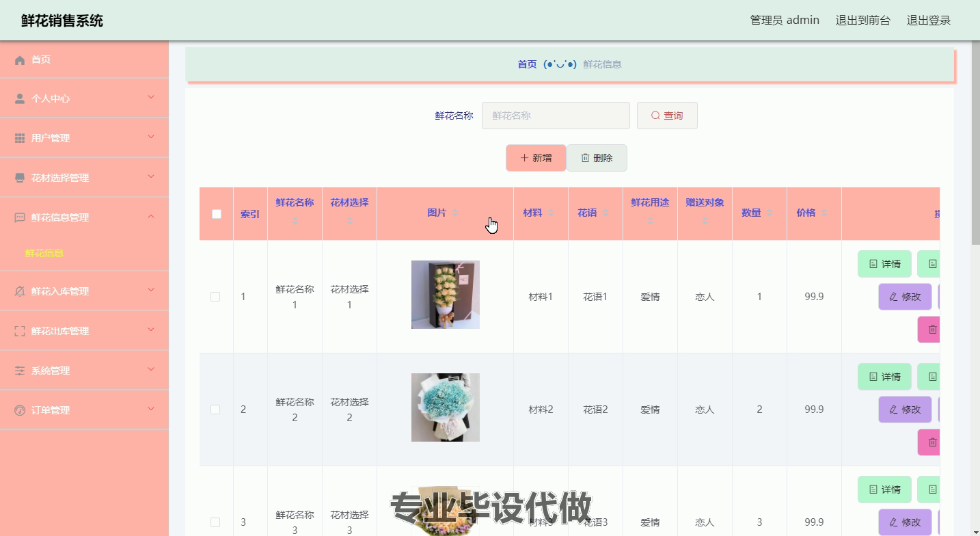Viewport: 980px width, 536px height.
Task: Click pencil icon in row 1 修改 button
Action: (893, 297)
